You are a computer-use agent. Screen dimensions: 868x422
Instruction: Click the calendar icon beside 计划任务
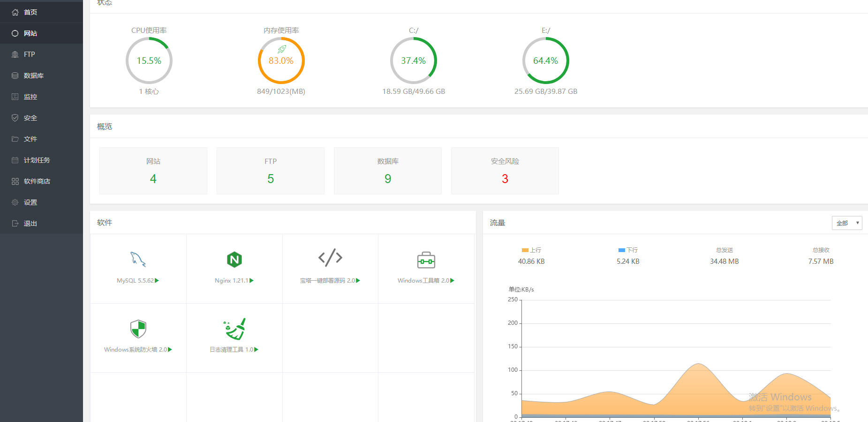click(15, 160)
